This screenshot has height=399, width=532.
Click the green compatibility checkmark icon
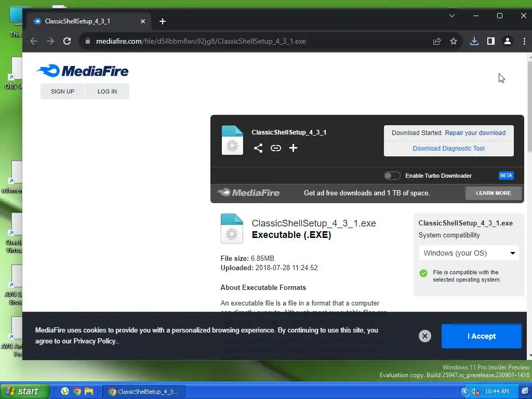[423, 273]
